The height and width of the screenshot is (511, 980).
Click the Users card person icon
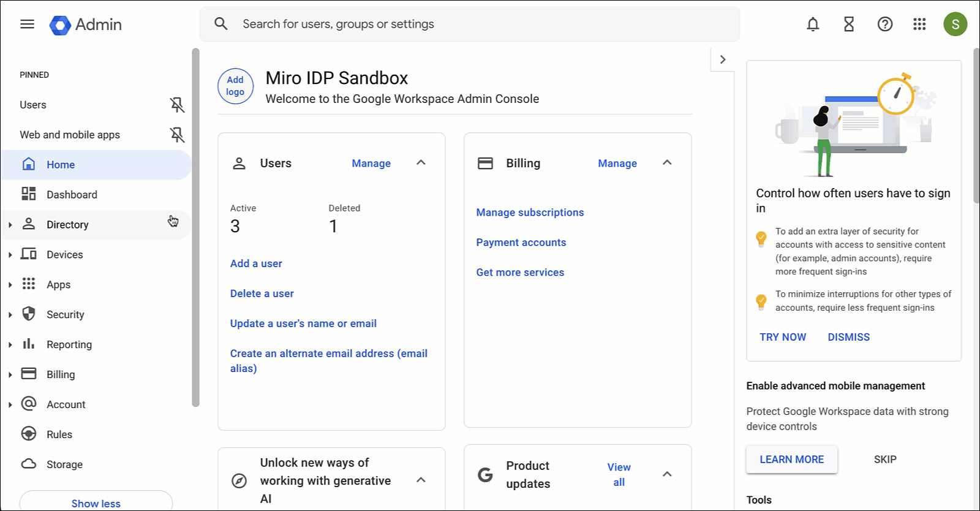239,164
